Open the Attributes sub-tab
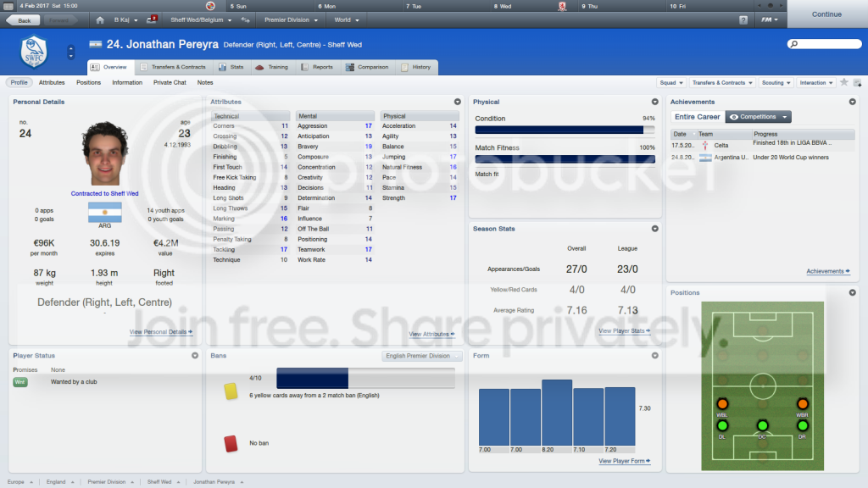The height and width of the screenshot is (488, 868). (x=52, y=82)
